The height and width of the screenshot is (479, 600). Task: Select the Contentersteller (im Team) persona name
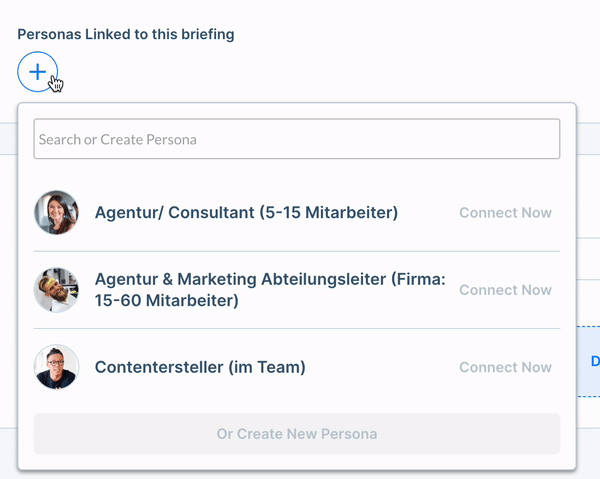[200, 367]
